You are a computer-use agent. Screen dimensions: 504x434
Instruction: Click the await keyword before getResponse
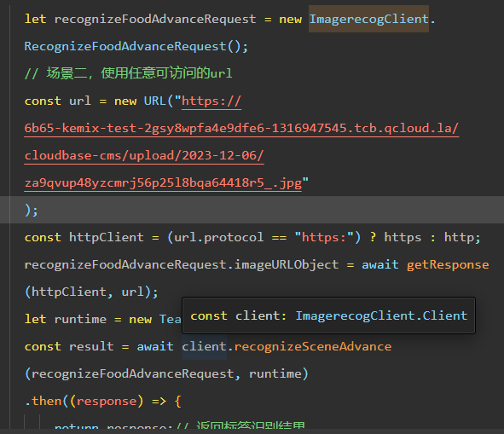tap(380, 265)
